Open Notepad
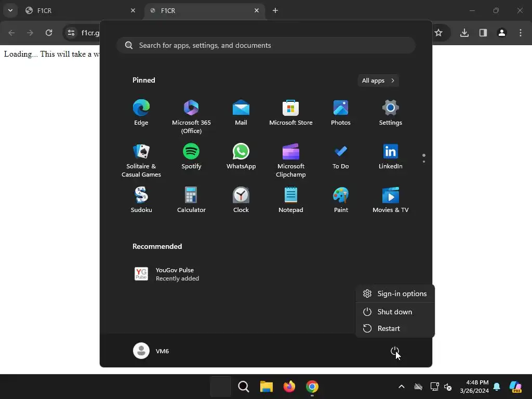 point(291,200)
